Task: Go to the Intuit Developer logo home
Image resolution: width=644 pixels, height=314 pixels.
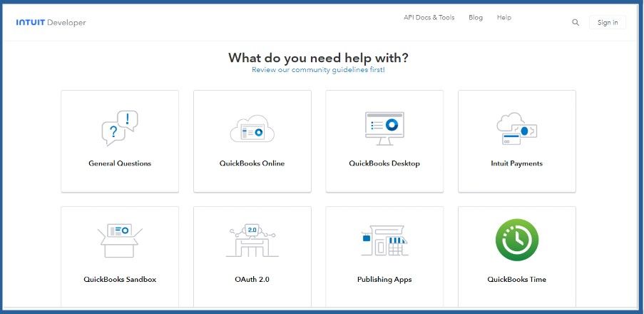Action: (51, 23)
